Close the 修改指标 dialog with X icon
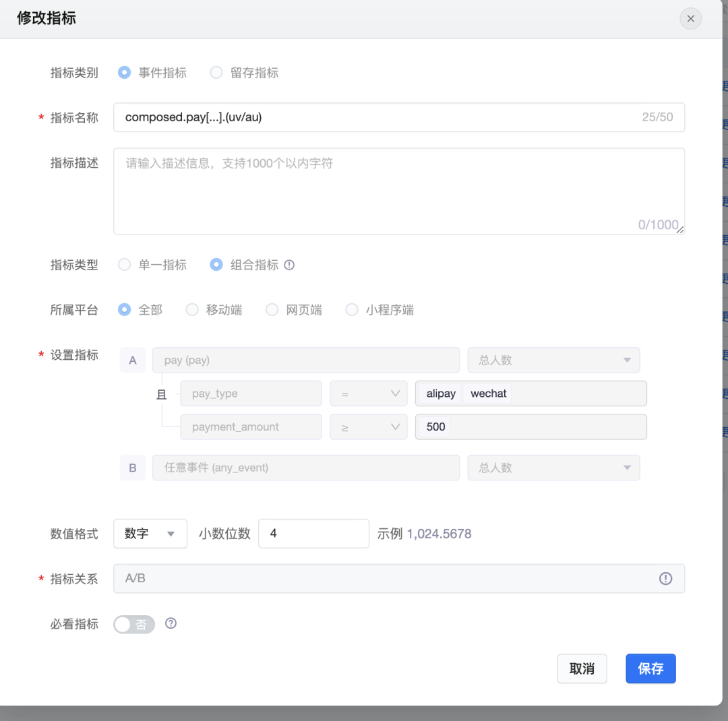 coord(690,19)
